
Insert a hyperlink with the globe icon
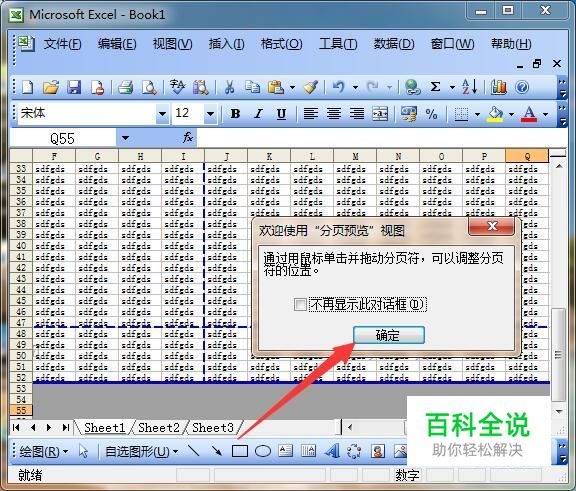[412, 87]
